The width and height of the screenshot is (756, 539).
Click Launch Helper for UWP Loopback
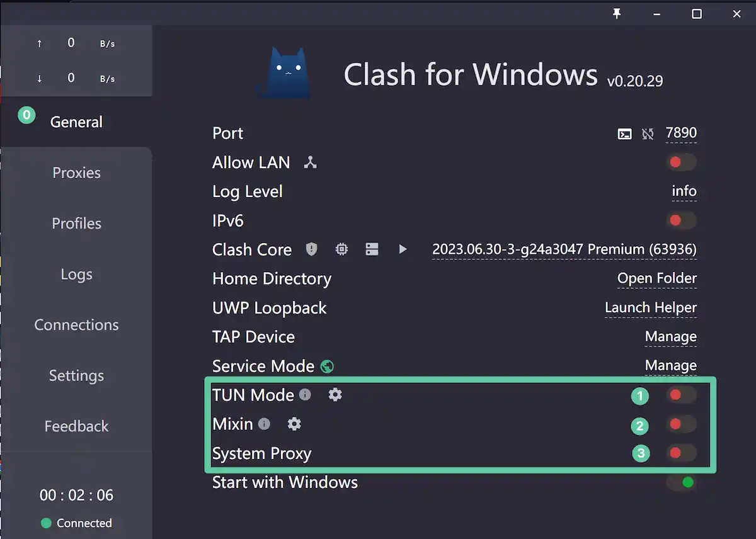(x=651, y=308)
